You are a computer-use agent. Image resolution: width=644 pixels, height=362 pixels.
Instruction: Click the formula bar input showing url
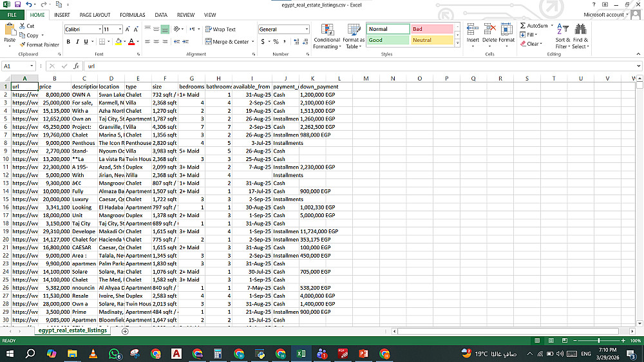click(360, 66)
